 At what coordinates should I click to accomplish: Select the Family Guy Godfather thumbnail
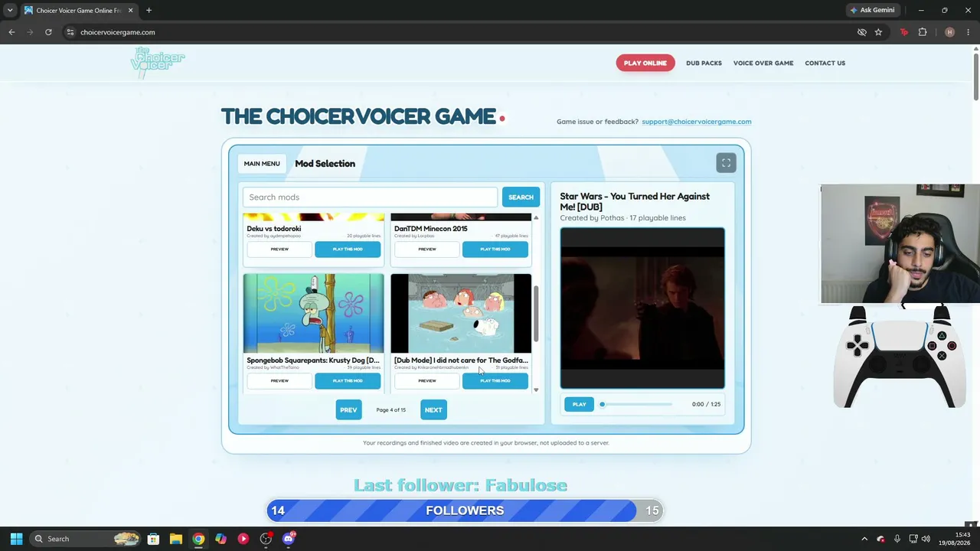click(x=461, y=313)
